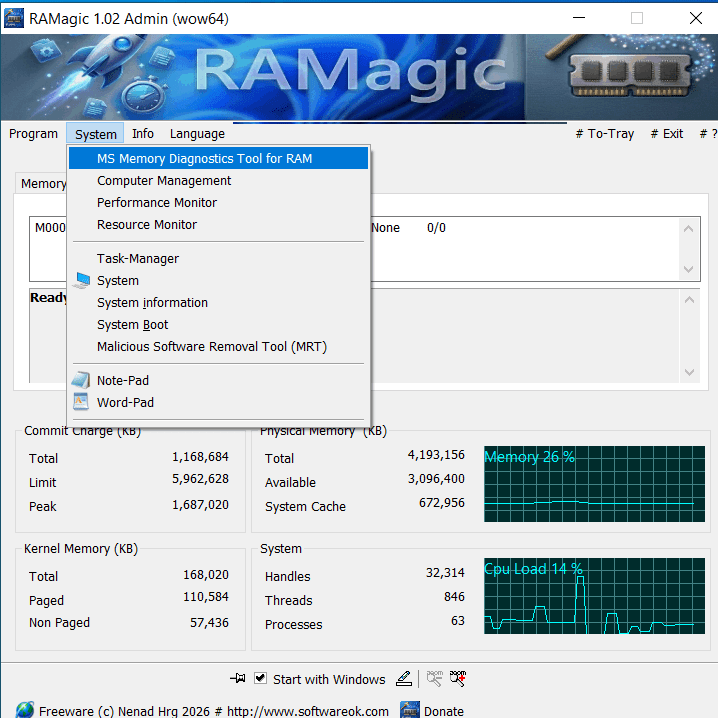Click up arrow of the upper memory list scrollbar

[x=688, y=228]
